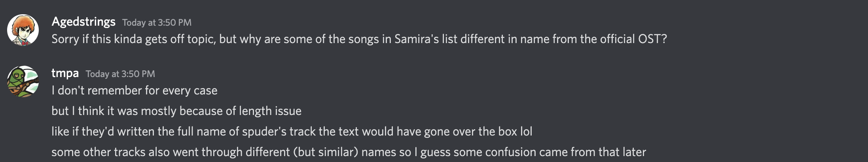Click Agedstrings' message about Samira's list
The width and height of the screenshot is (868, 162).
click(x=359, y=39)
